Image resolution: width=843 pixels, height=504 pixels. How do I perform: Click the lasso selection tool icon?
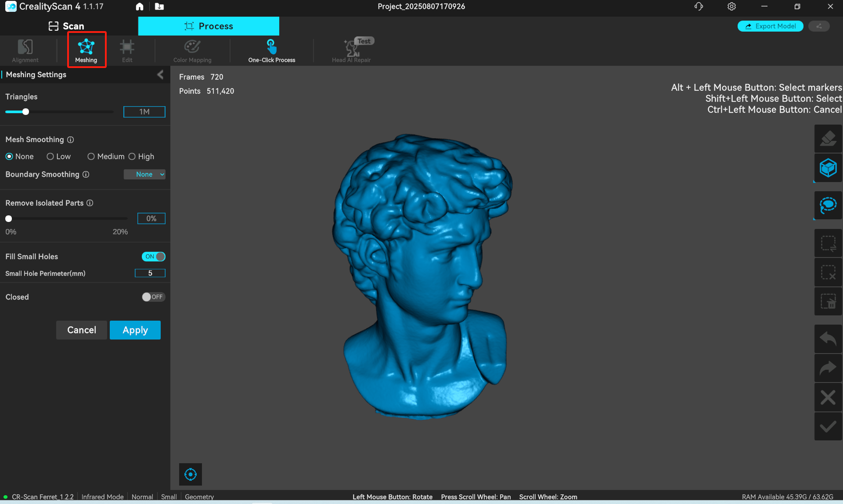point(828,205)
